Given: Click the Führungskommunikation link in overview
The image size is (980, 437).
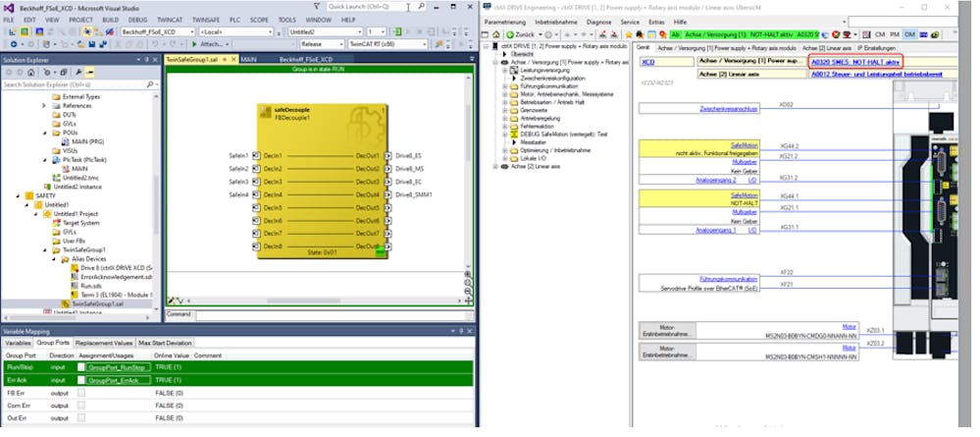Looking at the screenshot, I should tap(729, 279).
